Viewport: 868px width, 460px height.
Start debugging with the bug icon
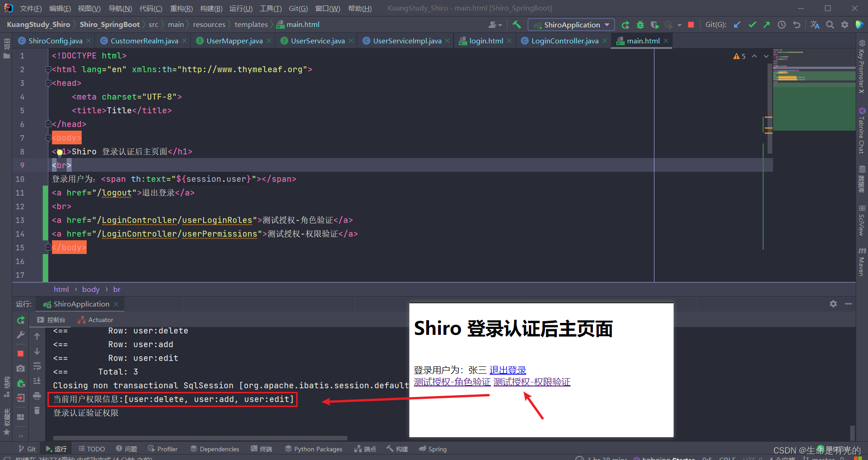[640, 25]
